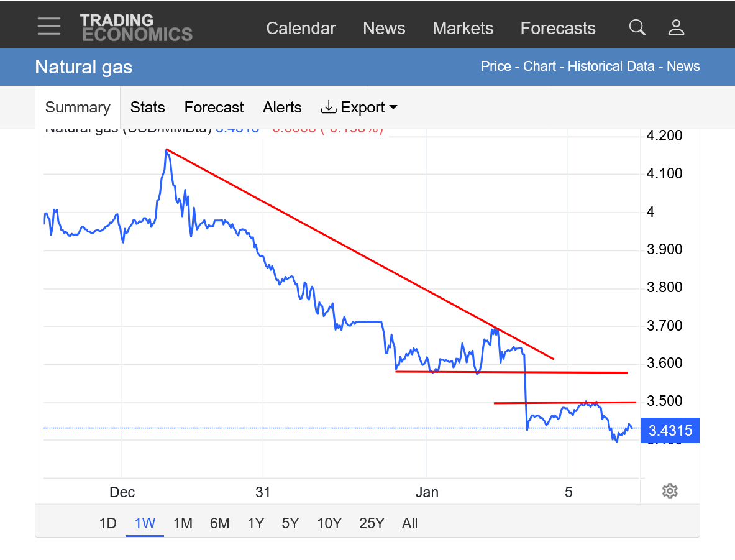Click the search magnifier icon

tap(637, 27)
